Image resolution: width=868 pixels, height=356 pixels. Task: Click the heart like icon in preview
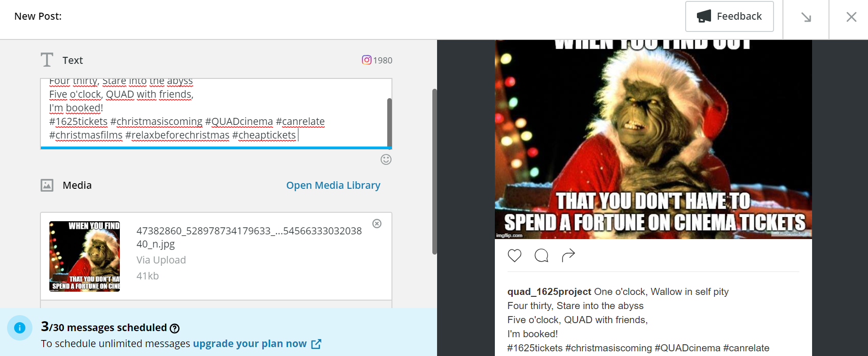[515, 255]
